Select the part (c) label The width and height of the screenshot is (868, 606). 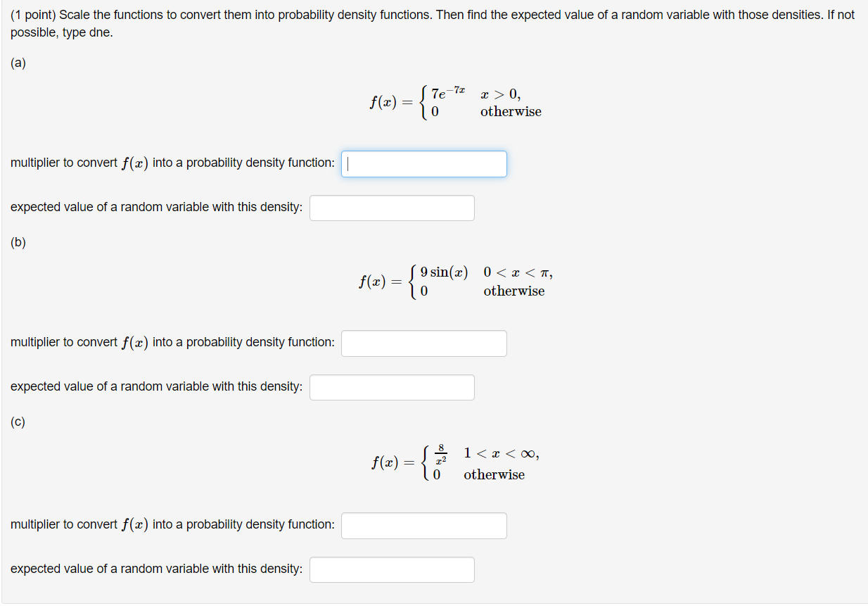[18, 422]
